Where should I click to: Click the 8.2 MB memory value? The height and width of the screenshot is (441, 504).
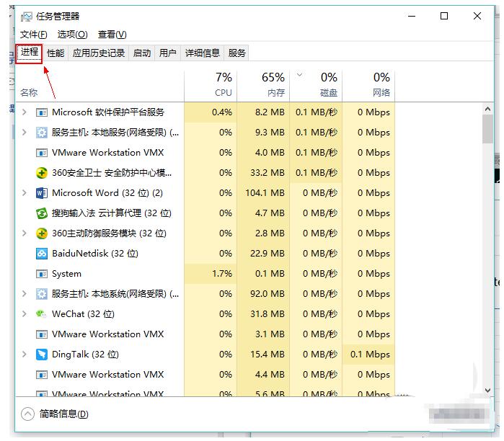coord(270,112)
